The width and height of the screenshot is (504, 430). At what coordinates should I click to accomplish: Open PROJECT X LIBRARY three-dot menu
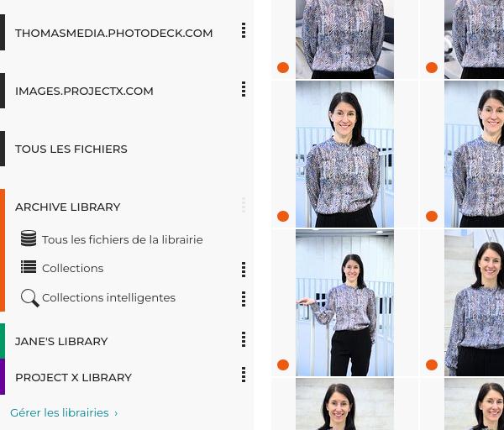tap(244, 375)
